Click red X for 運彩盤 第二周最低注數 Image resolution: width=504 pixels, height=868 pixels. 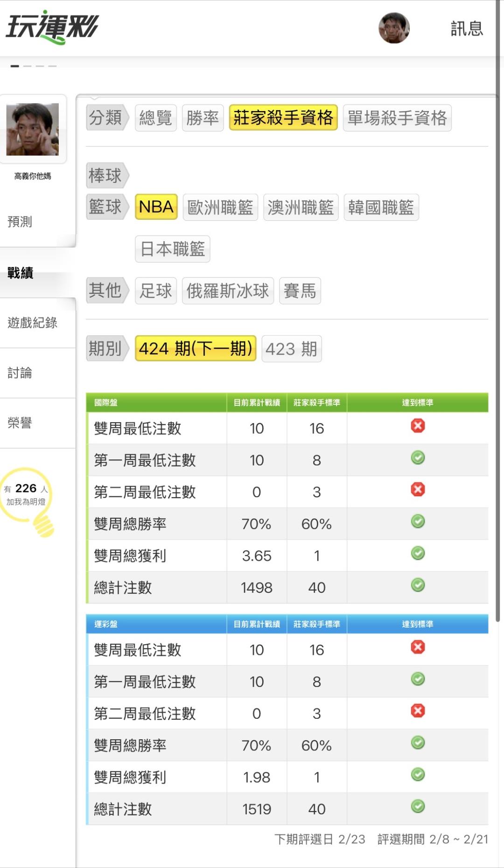point(418,711)
